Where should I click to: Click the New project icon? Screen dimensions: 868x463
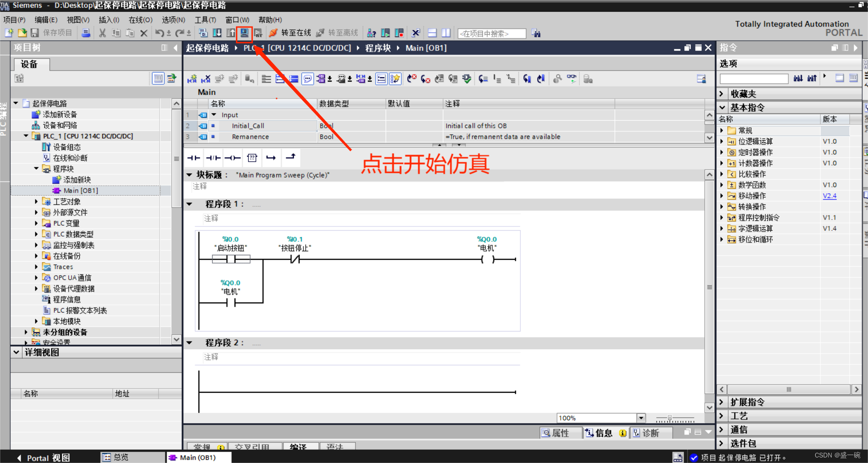click(9, 33)
